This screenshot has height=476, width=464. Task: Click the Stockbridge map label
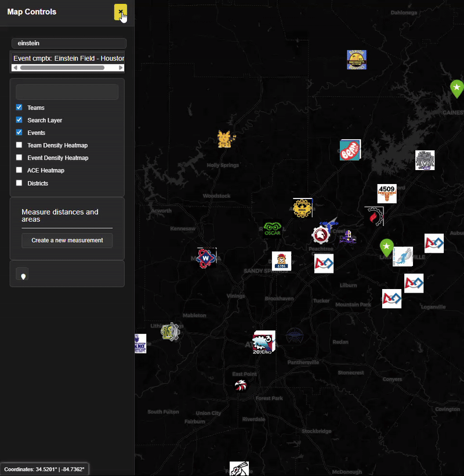[x=317, y=431]
